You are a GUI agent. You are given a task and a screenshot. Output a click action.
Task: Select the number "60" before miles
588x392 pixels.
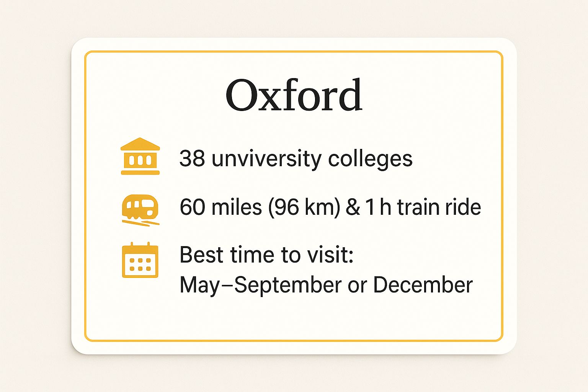coord(192,207)
